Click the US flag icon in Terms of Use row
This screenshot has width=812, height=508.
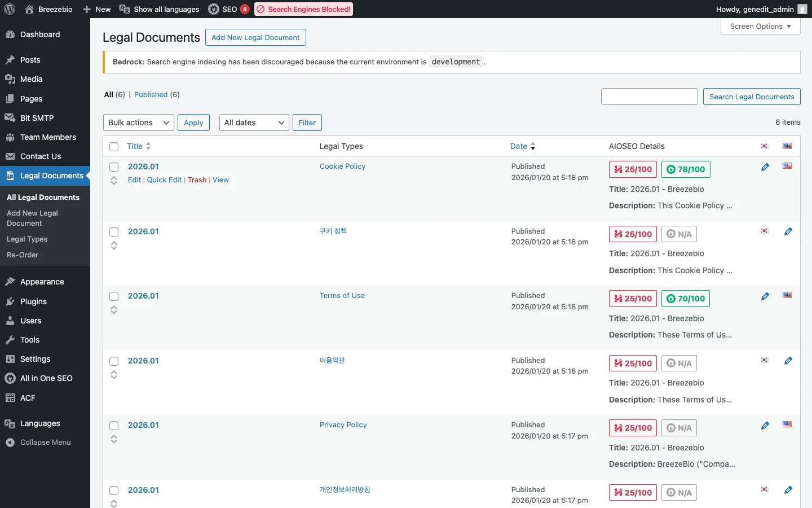(x=787, y=295)
